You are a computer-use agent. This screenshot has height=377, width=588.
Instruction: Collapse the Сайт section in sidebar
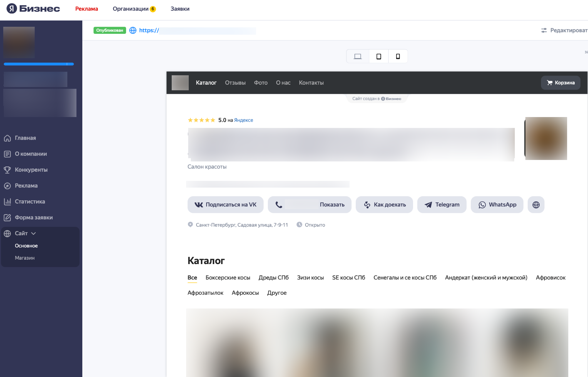(x=33, y=233)
